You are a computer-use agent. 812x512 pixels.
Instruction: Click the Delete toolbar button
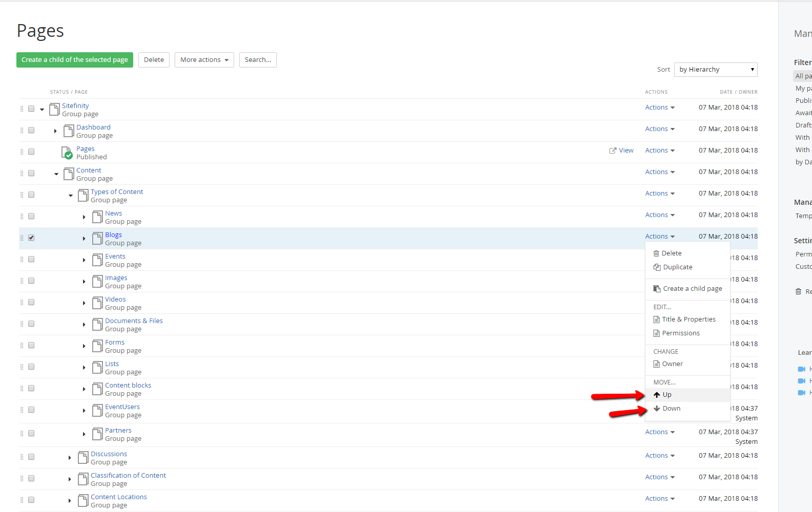pos(154,60)
